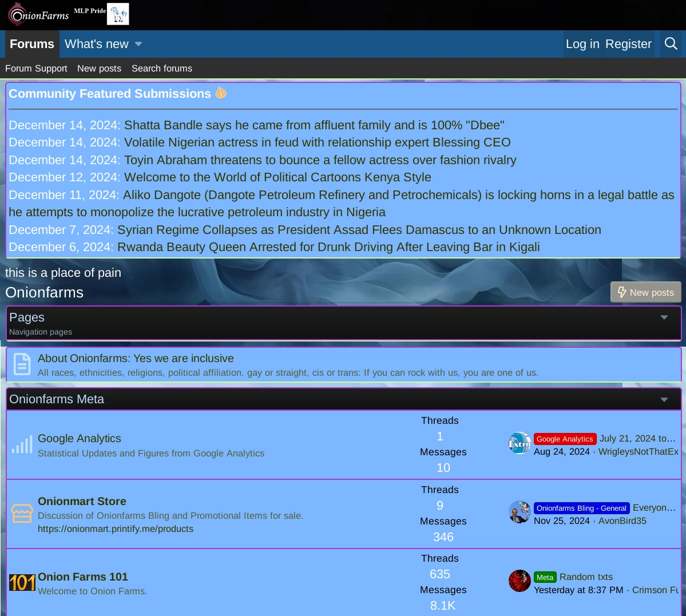Viewport: 686px width, 616px height.
Task: Collapse the Onionfarms Meta category
Action: [664, 399]
